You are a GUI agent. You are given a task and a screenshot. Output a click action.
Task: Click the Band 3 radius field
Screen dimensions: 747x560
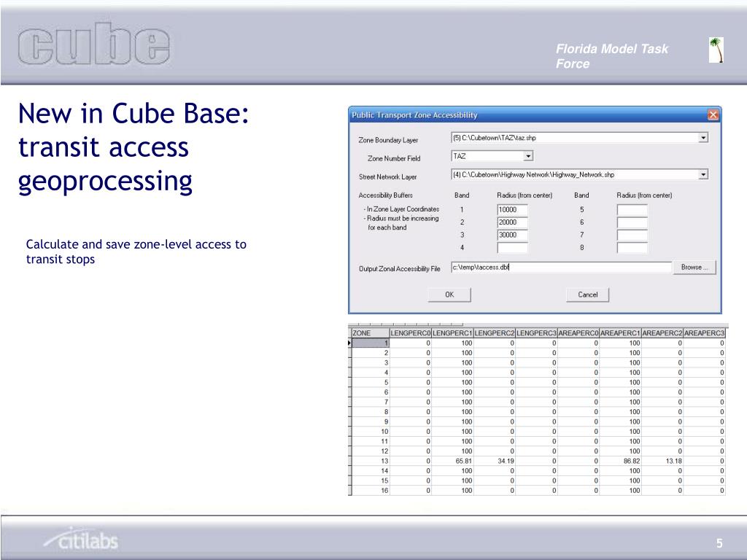pos(512,235)
